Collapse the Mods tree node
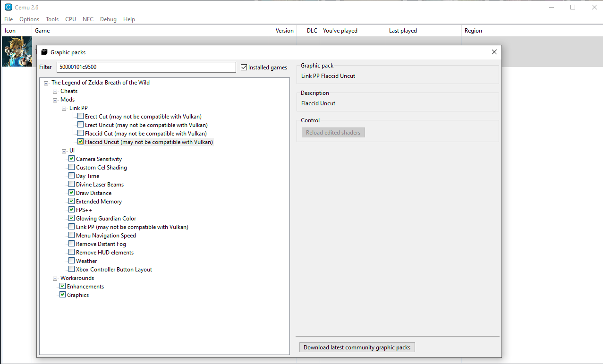The height and width of the screenshot is (364, 603). [55, 100]
